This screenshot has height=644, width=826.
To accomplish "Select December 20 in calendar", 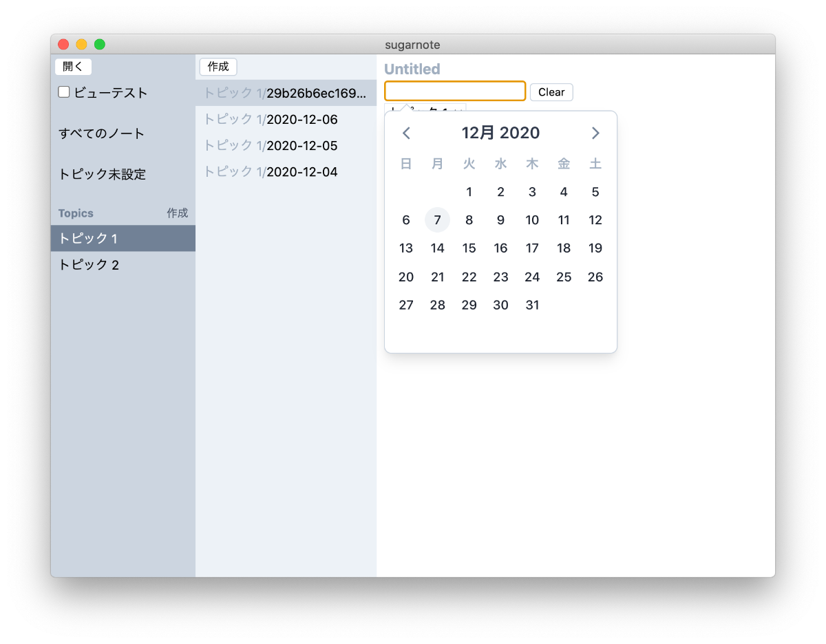I will click(x=406, y=277).
